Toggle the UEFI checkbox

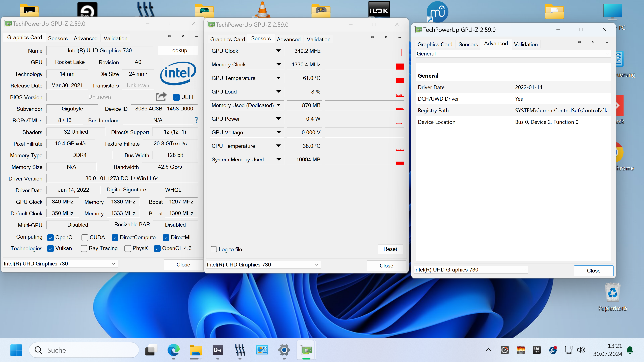pos(176,97)
